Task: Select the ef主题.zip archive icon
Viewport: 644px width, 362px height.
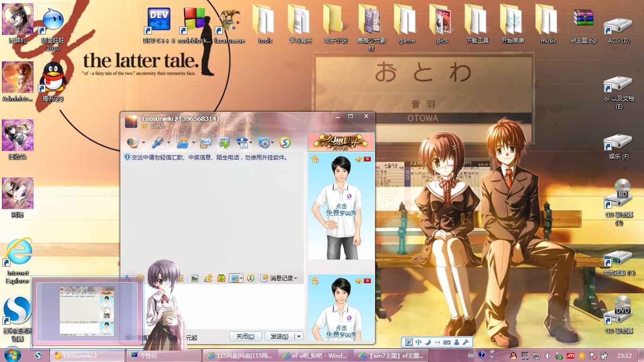Action: tap(584, 25)
